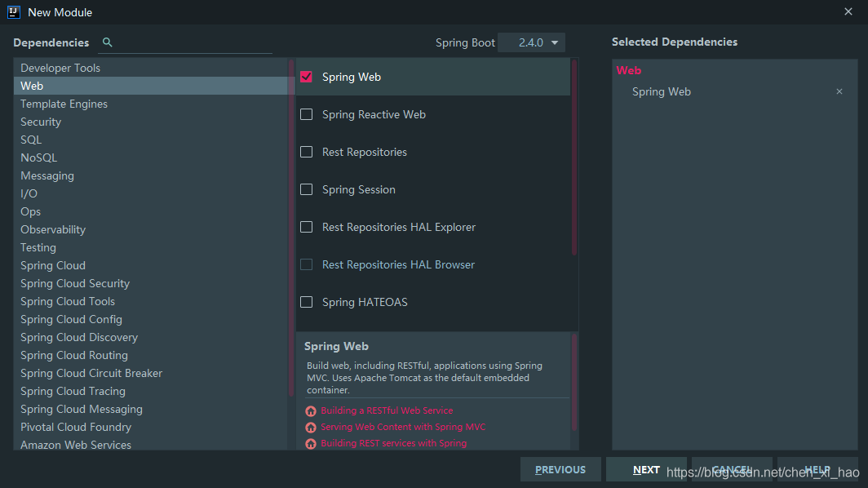Click the category list vertical scrollbar
Image resolution: width=868 pixels, height=488 pixels.
click(x=291, y=228)
